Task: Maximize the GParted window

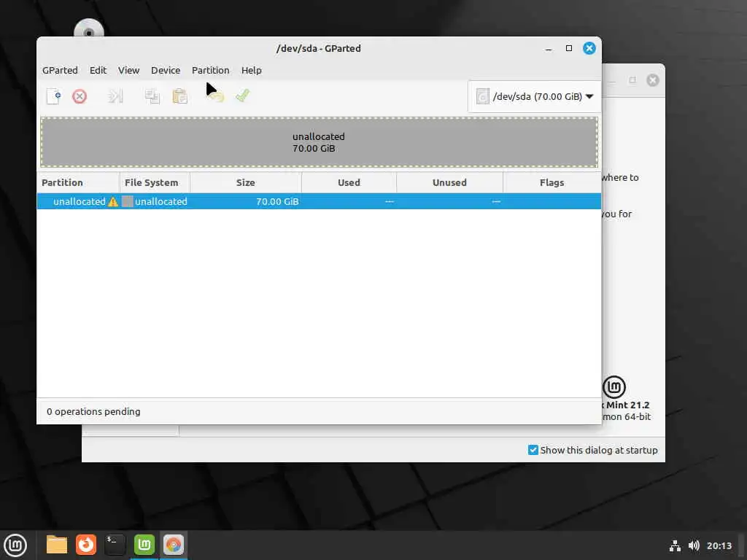Action: click(x=569, y=49)
